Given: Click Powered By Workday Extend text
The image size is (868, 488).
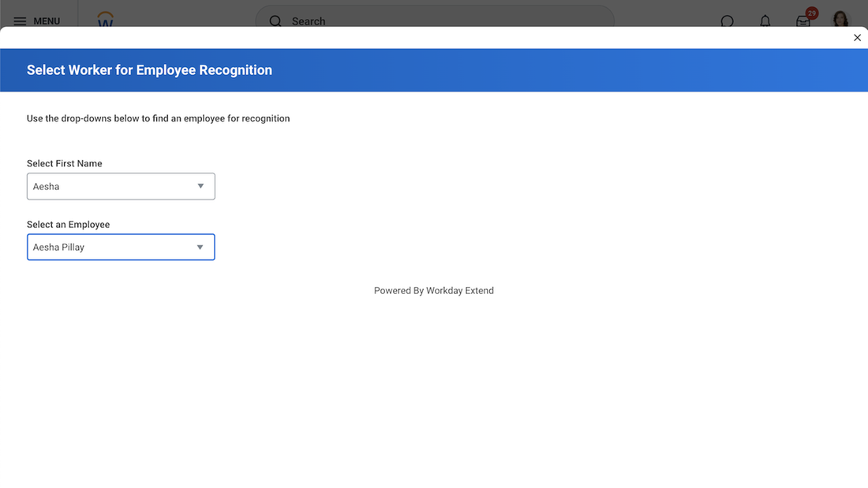Looking at the screenshot, I should pyautogui.click(x=433, y=290).
